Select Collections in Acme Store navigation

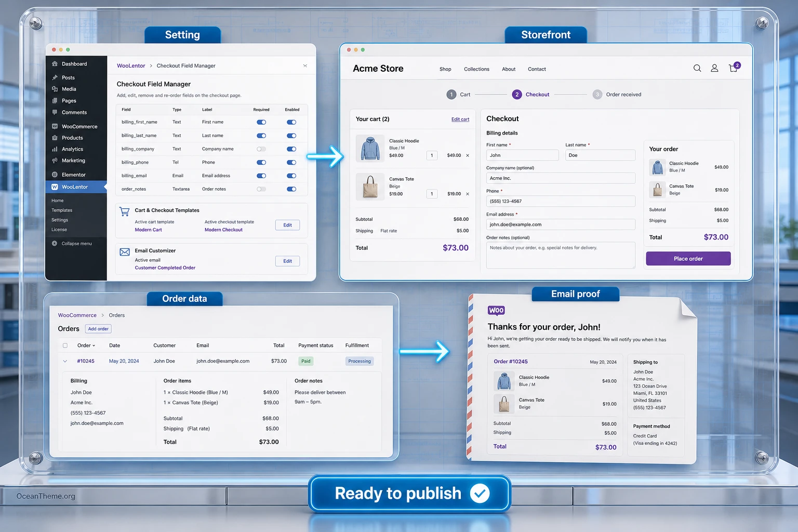tap(476, 69)
